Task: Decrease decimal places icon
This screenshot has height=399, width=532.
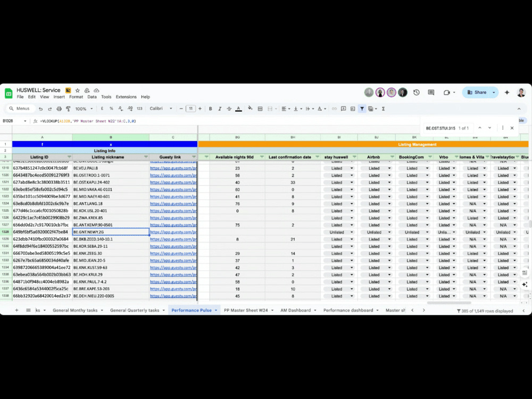Action: pyautogui.click(x=120, y=109)
